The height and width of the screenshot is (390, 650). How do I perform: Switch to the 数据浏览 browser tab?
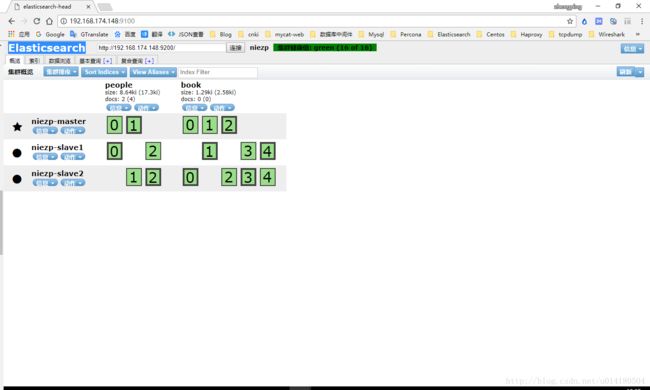[59, 61]
